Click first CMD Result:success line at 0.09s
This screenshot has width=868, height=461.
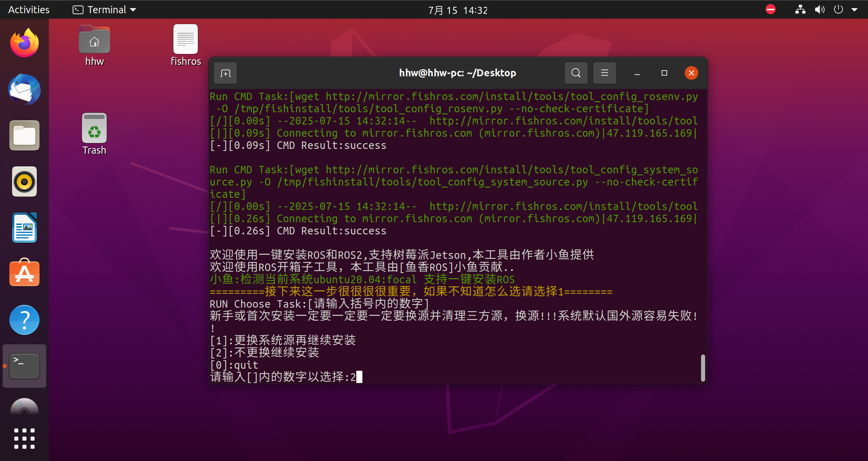298,145
